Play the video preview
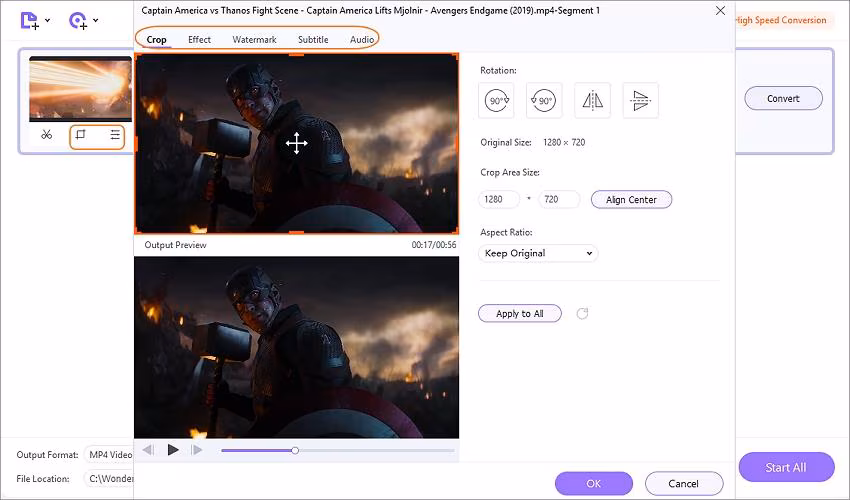 pyautogui.click(x=173, y=450)
